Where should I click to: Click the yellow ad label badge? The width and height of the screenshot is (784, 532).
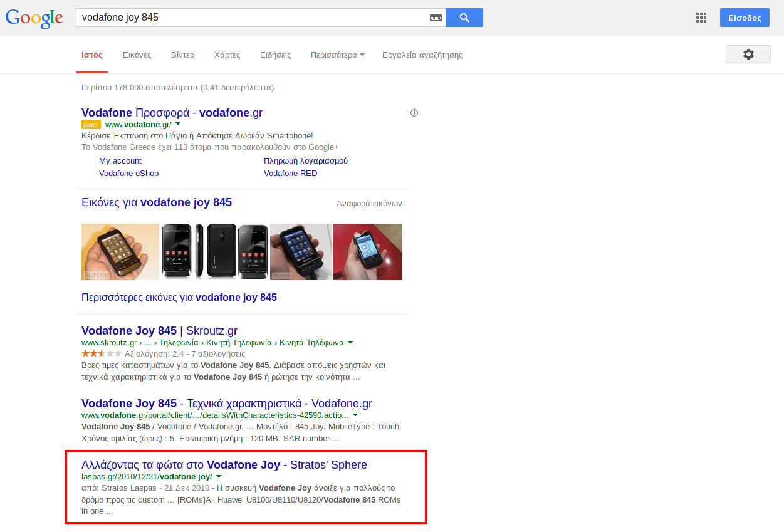(91, 125)
